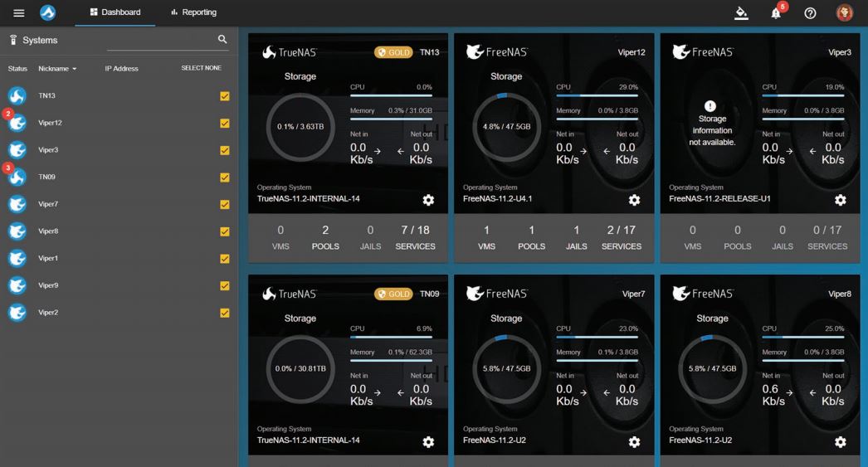This screenshot has height=467, width=868.
Task: Click the GOLD badge on TN09 card
Action: pos(393,294)
